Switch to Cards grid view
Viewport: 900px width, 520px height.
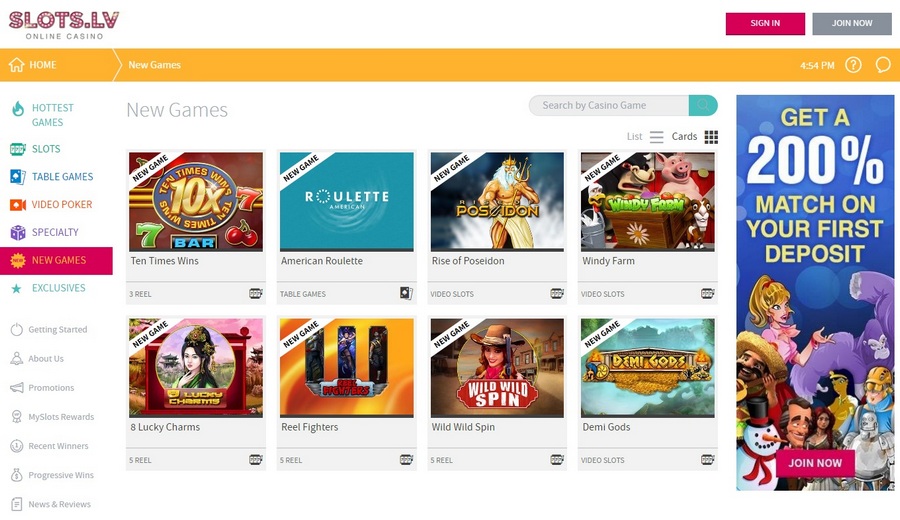(x=695, y=137)
